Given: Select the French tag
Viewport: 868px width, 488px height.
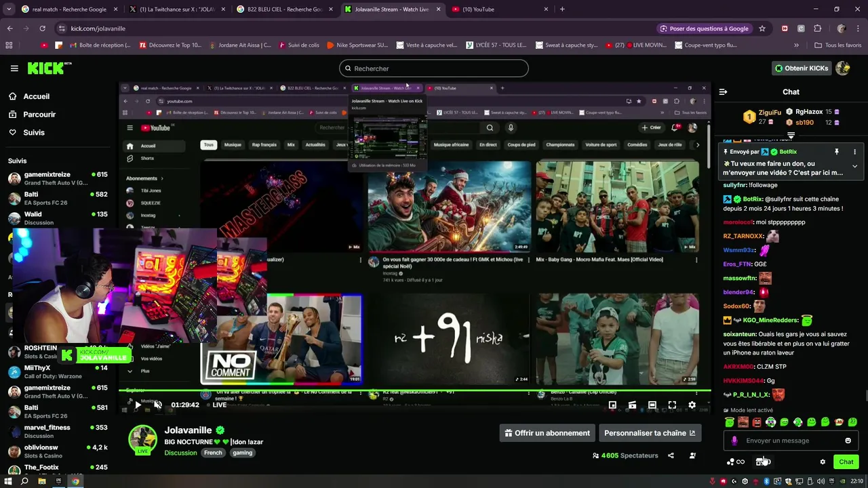Looking at the screenshot, I should (x=213, y=453).
